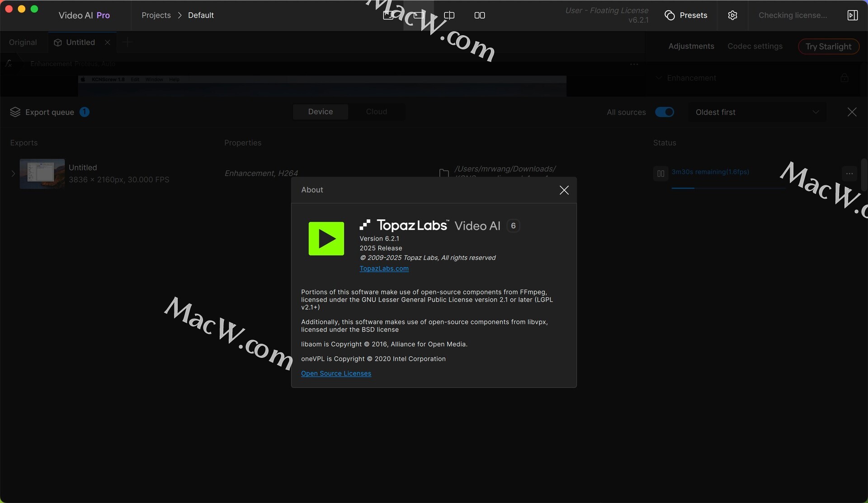Image resolution: width=868 pixels, height=503 pixels.
Task: Click the 3m30s remaining status text
Action: click(x=710, y=172)
